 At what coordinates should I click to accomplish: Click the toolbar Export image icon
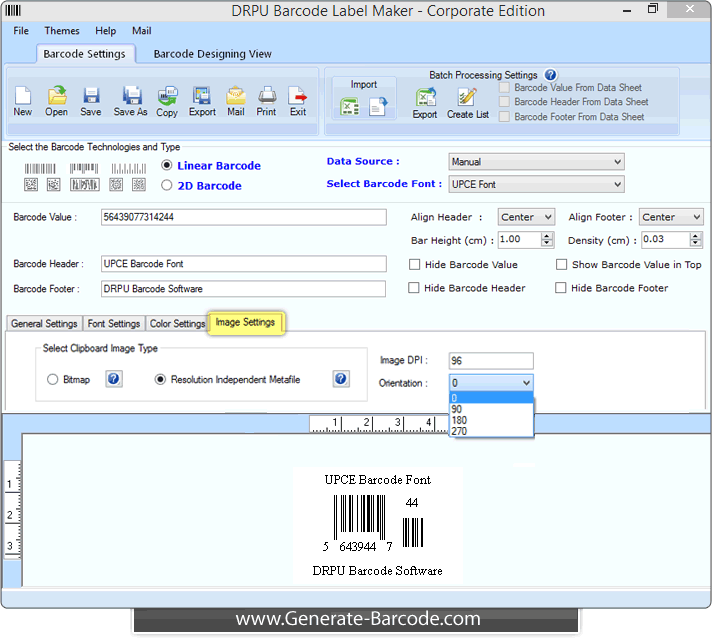click(x=202, y=96)
